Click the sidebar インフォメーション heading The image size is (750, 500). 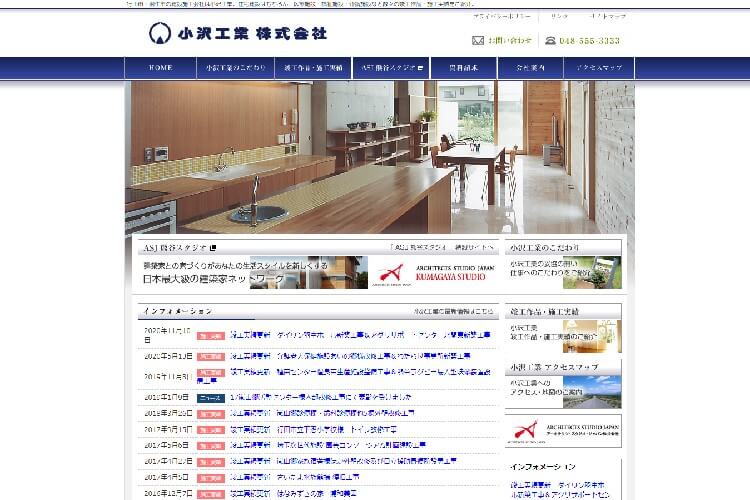[x=543, y=467]
